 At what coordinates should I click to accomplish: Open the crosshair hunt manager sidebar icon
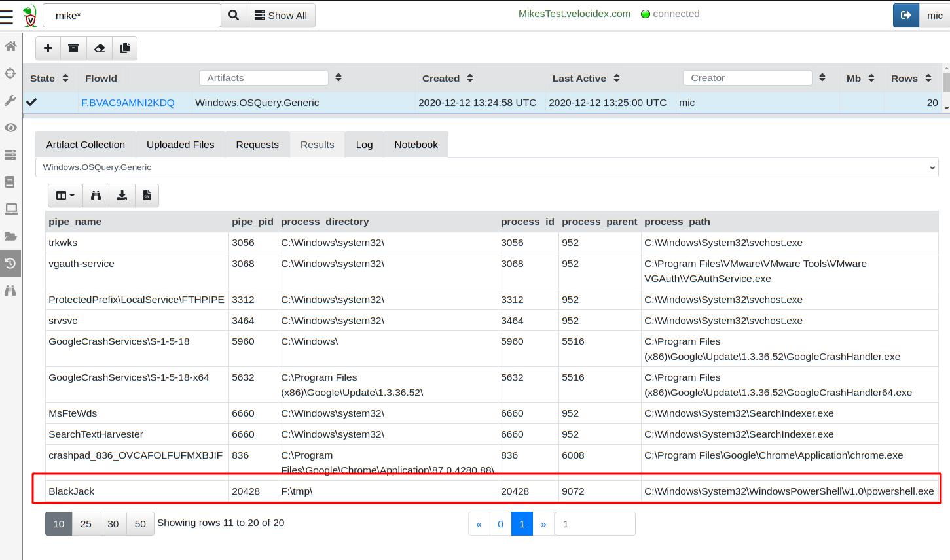10,73
